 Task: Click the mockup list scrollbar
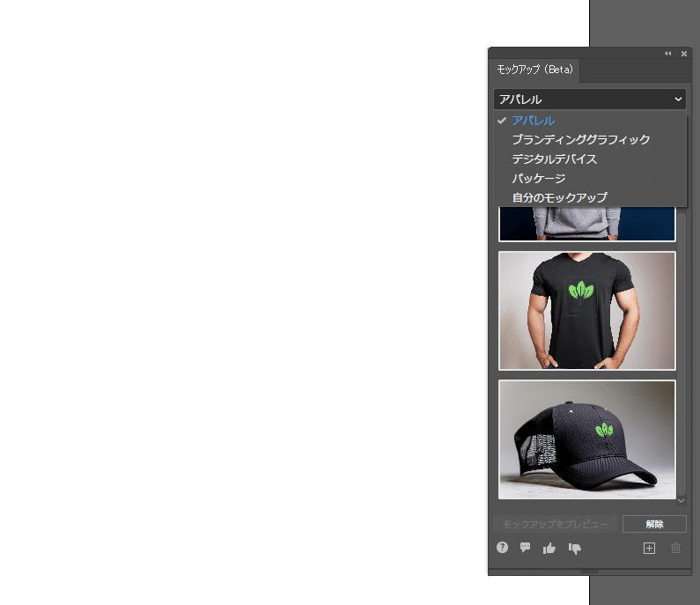click(x=682, y=354)
